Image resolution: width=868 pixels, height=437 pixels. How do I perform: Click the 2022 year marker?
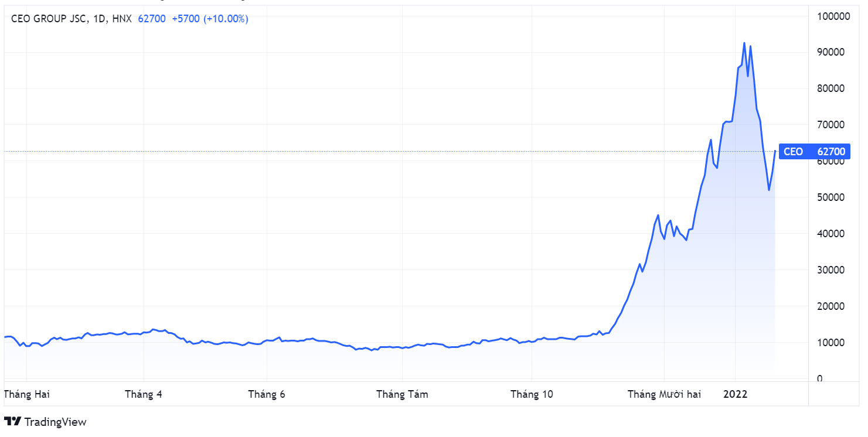click(736, 394)
